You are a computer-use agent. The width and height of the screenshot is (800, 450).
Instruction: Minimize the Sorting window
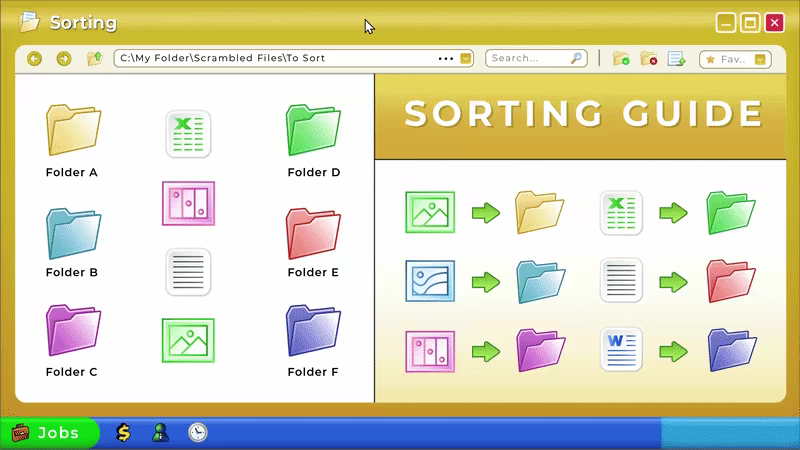(x=726, y=23)
